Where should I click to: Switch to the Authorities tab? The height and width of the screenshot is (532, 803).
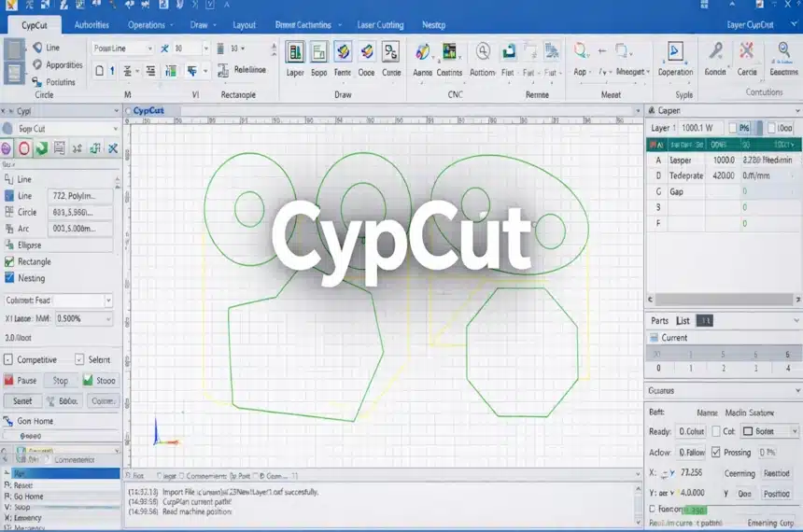click(x=92, y=24)
